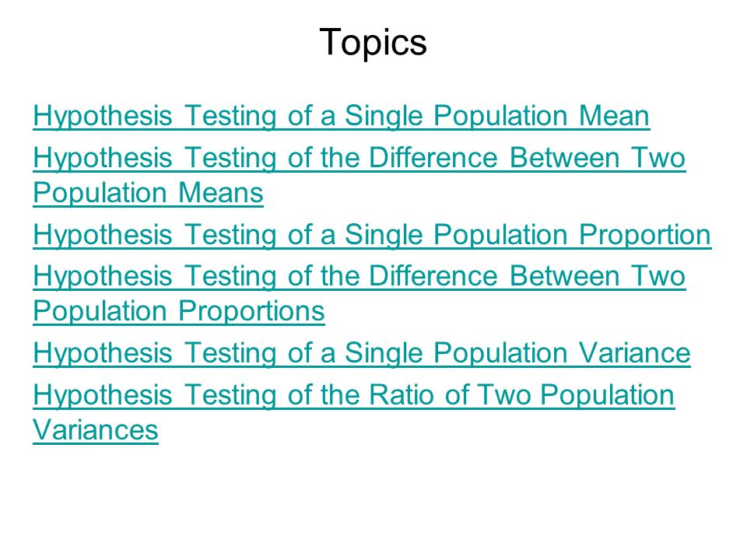
Task: Open the Single Population Proportion hypothesis link
Action: (372, 235)
